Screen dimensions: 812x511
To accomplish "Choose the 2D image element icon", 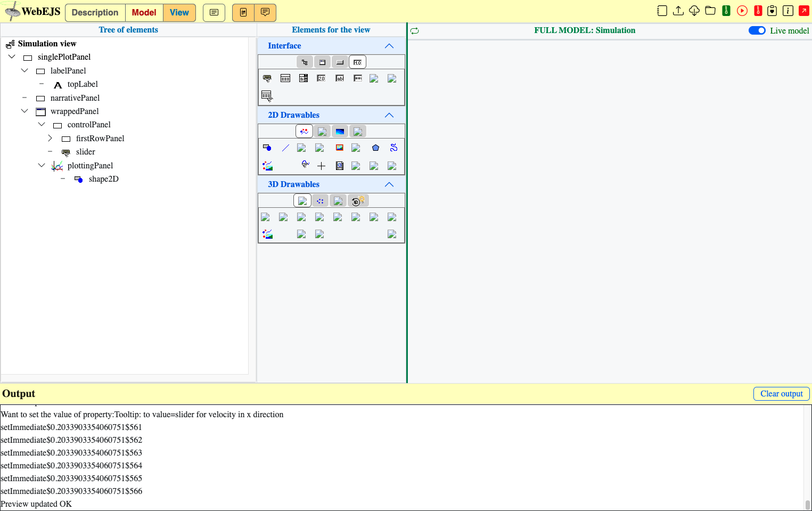I will pyautogui.click(x=340, y=148).
